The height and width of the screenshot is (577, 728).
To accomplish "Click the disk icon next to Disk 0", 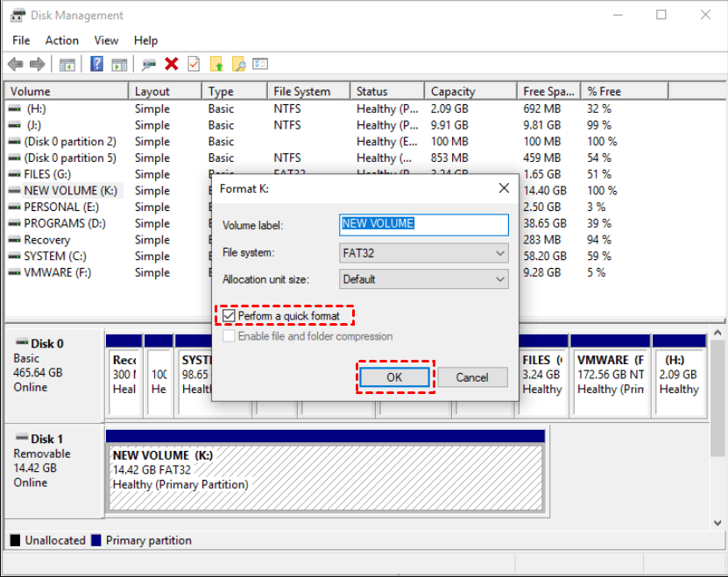I will [x=22, y=342].
